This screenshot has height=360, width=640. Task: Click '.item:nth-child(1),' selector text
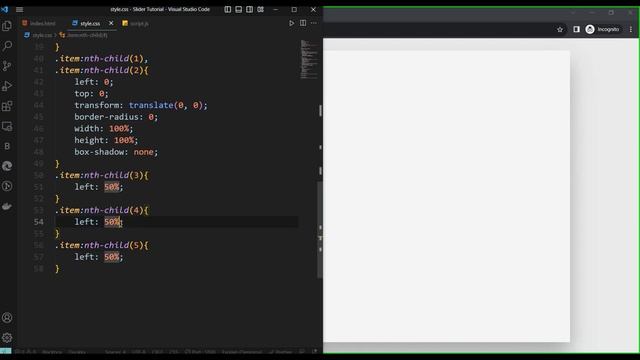coord(102,58)
